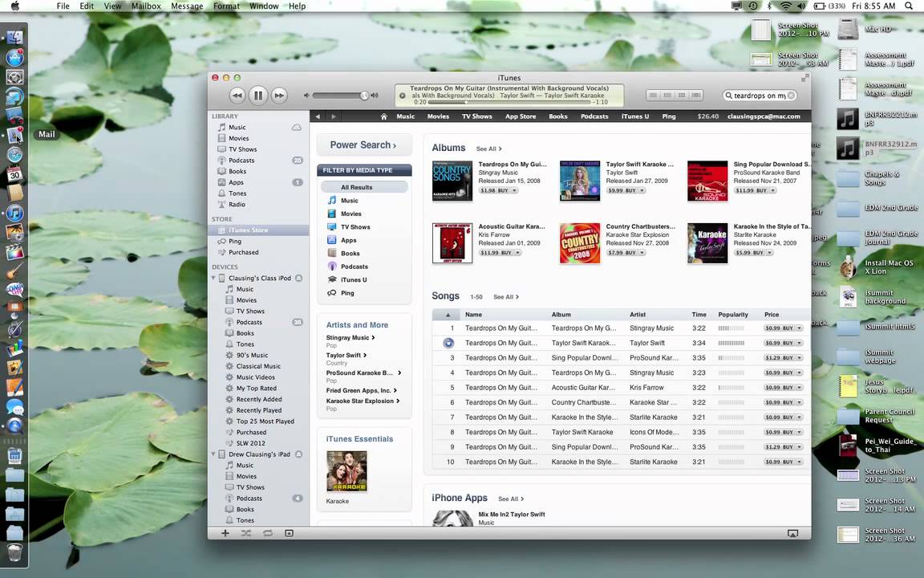The image size is (924, 578).
Task: Expand Stingray Music artist link arrow
Action: [373, 337]
